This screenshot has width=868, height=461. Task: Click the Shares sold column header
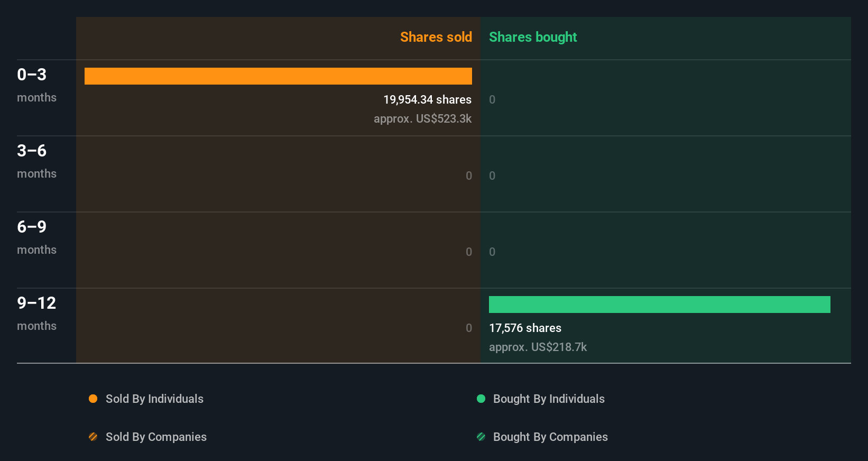[x=436, y=37]
